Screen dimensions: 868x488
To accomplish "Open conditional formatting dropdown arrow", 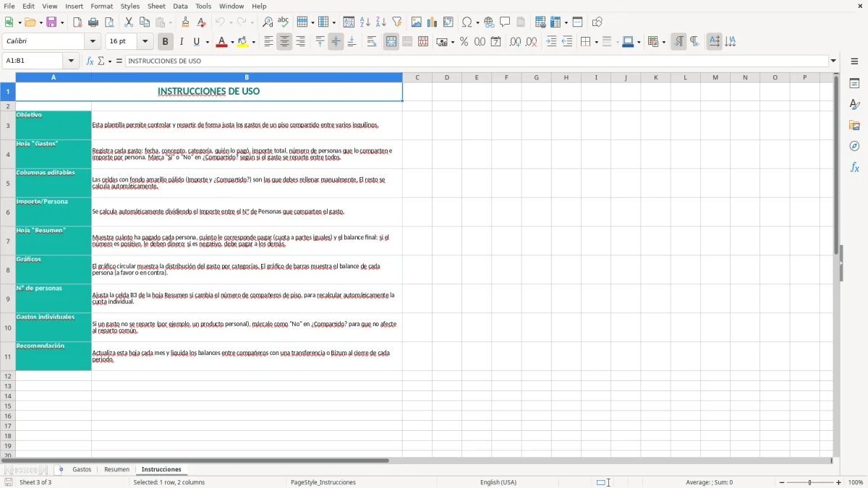I will [x=663, y=42].
